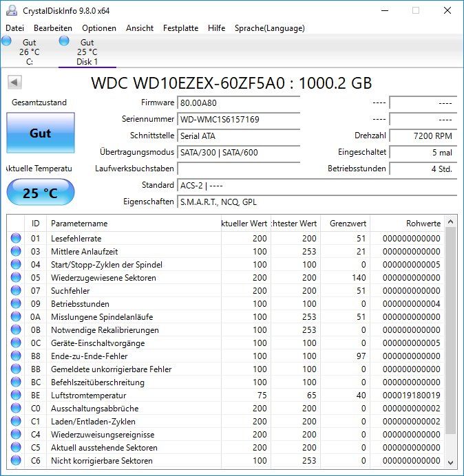
Task: Click the Eingeschaltet value 5 mal
Action: coord(423,152)
